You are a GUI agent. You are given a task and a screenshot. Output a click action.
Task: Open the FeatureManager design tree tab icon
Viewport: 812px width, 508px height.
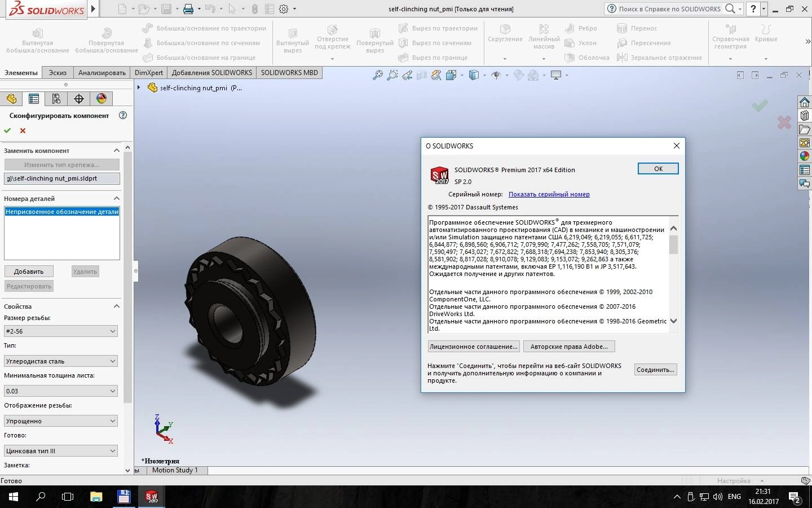coord(11,99)
